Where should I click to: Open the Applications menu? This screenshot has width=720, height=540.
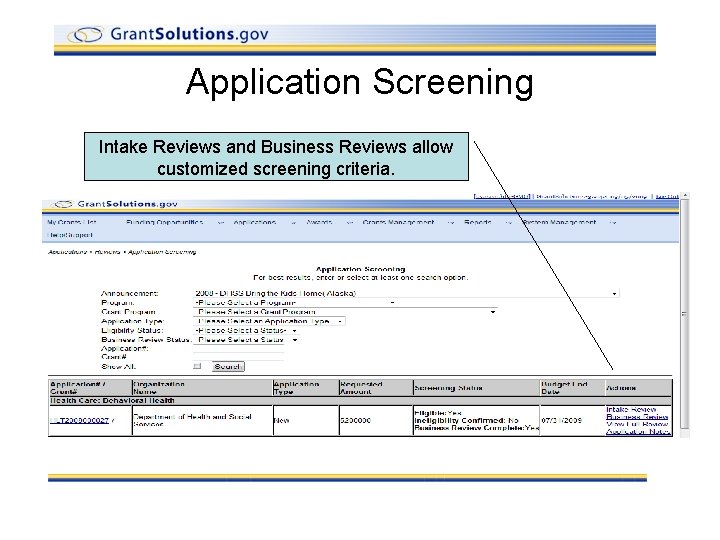pyautogui.click(x=255, y=222)
